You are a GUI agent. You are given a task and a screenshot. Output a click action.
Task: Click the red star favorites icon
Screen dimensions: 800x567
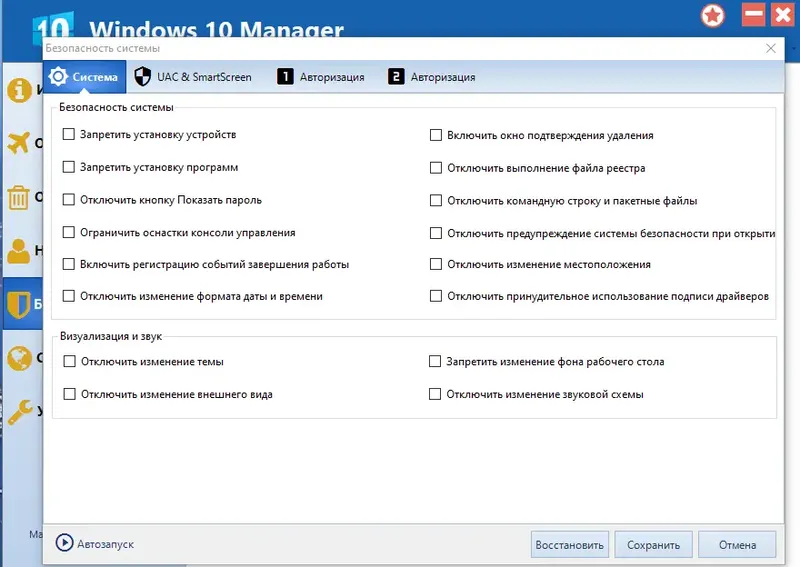click(x=713, y=15)
